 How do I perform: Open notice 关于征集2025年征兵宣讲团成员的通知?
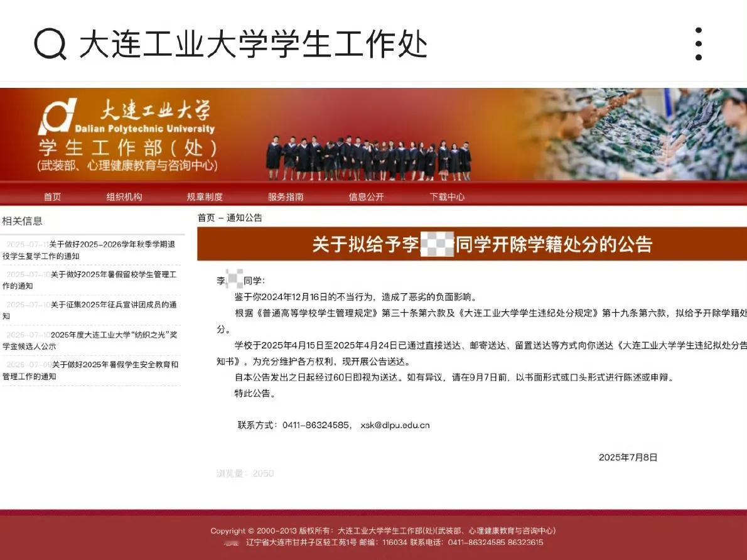(x=90, y=310)
